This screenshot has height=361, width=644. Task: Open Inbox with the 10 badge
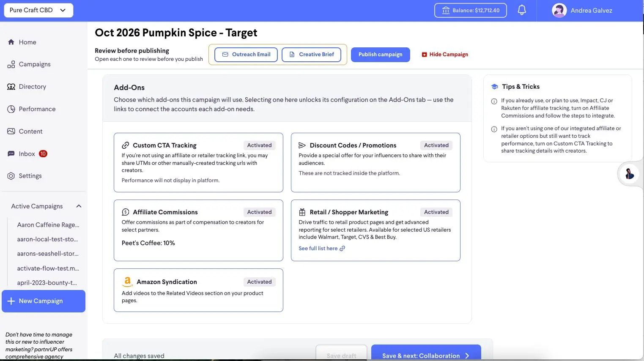27,154
